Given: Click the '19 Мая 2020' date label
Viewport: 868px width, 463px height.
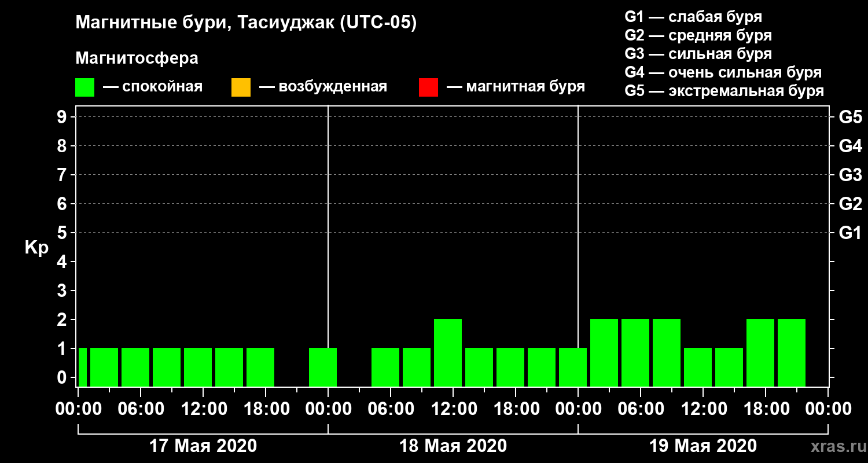Looking at the screenshot, I should point(703,446).
